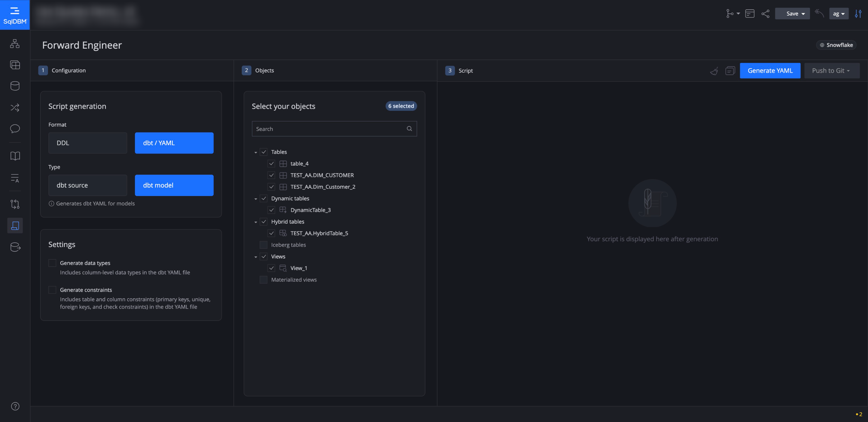
Task: Open the database export sidebar icon
Action: click(15, 247)
